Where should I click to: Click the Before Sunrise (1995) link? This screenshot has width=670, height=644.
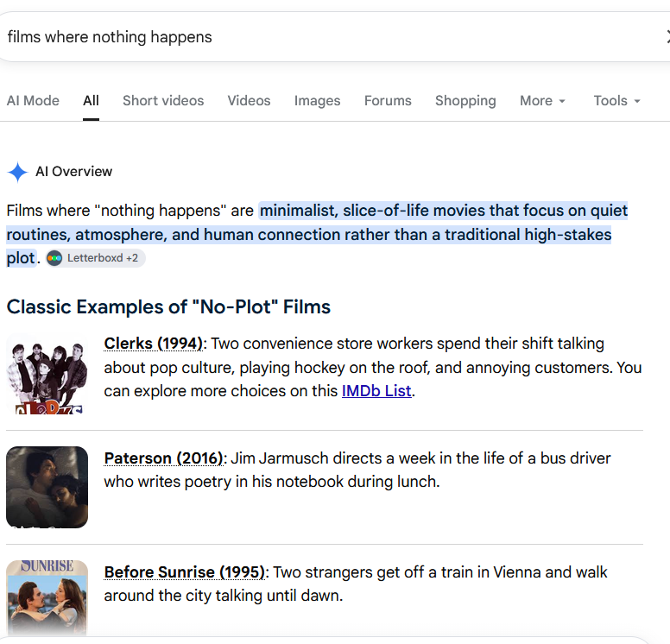point(185,572)
